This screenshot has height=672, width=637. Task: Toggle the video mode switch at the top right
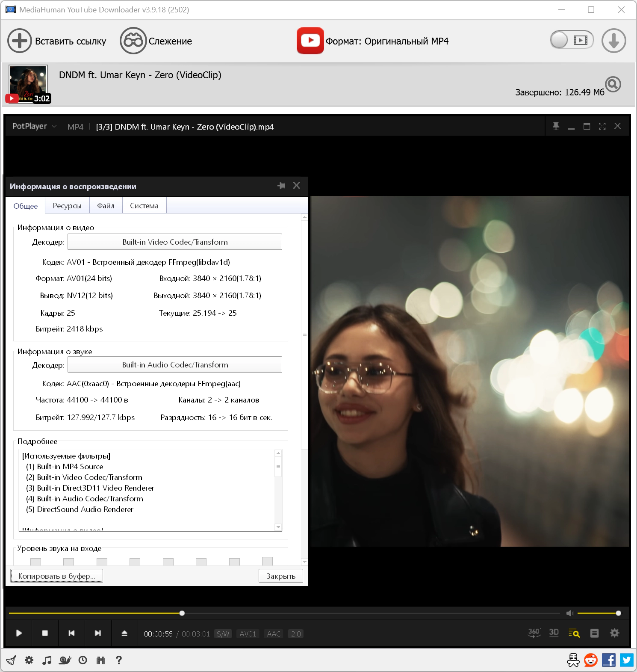tap(572, 41)
